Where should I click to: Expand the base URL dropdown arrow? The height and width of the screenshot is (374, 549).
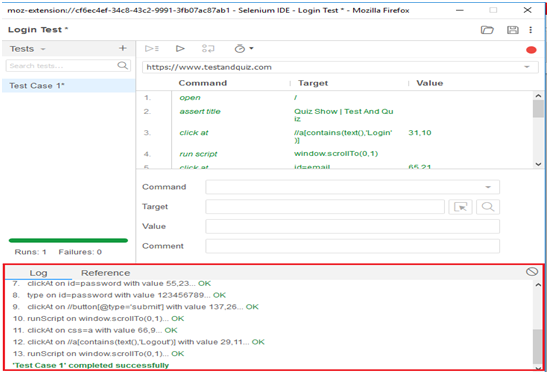click(x=527, y=67)
